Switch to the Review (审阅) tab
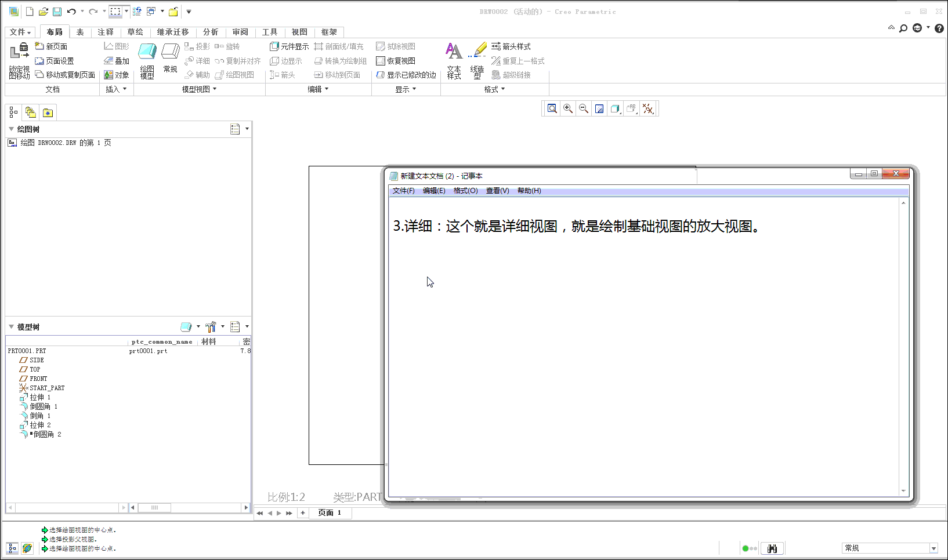The width and height of the screenshot is (948, 560). point(240,32)
